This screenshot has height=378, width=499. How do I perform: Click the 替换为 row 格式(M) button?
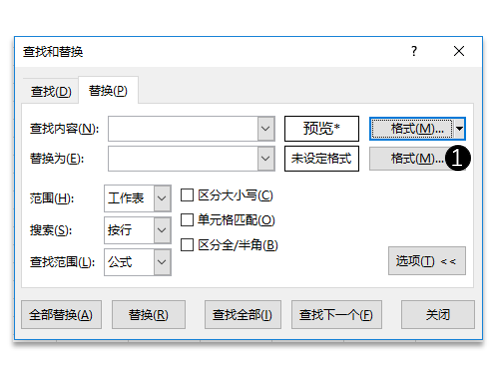pyautogui.click(x=412, y=159)
